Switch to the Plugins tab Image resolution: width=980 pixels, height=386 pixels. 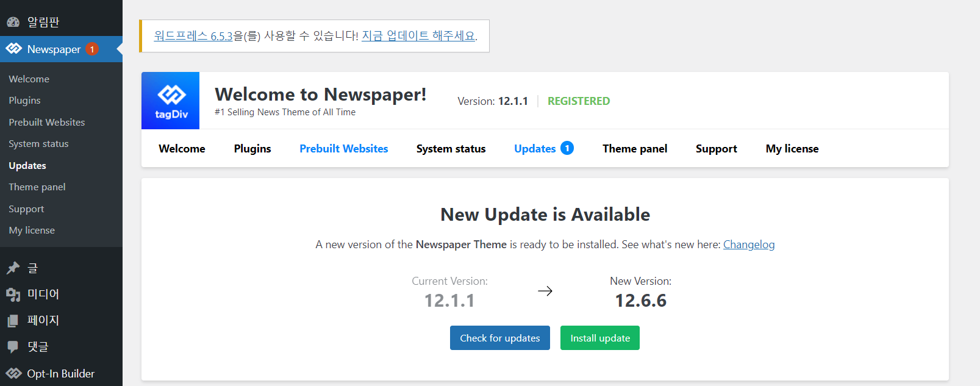tap(252, 148)
